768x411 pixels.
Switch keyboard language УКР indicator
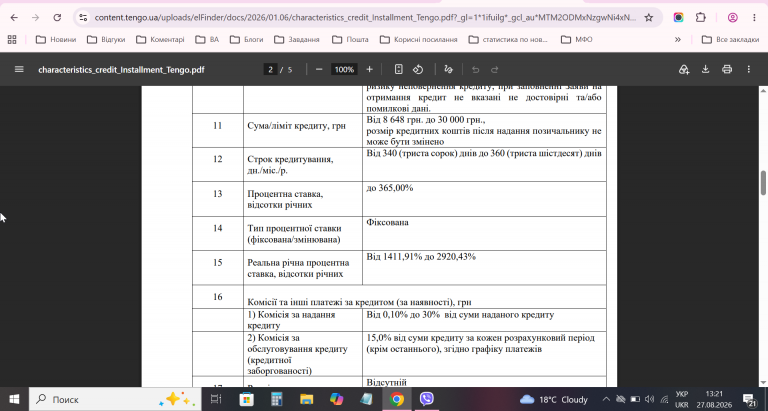click(x=681, y=399)
